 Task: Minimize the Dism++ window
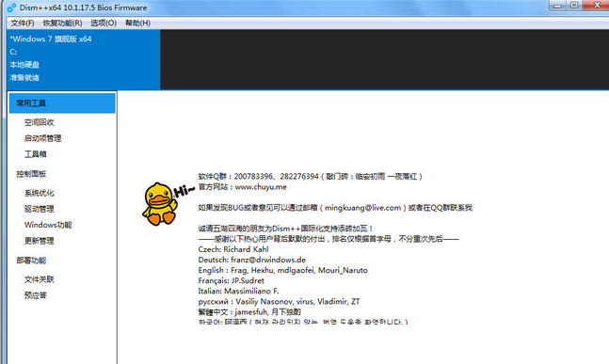click(558, 6)
